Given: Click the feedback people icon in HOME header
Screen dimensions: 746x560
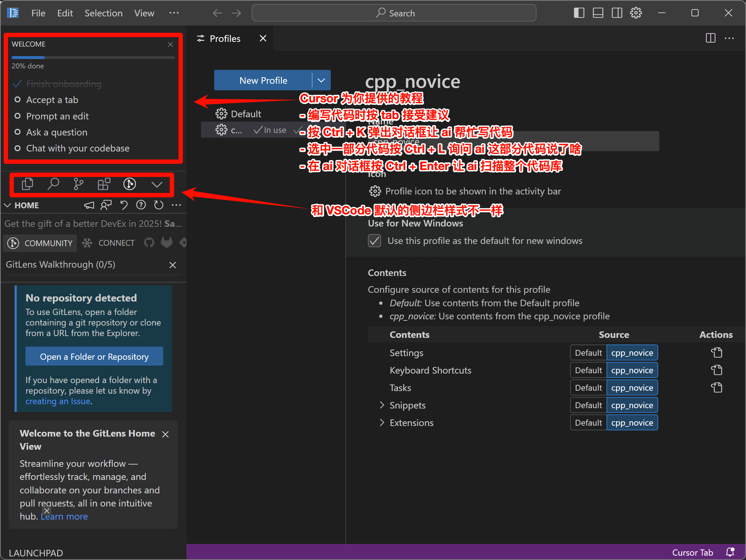Looking at the screenshot, I should 106,205.
